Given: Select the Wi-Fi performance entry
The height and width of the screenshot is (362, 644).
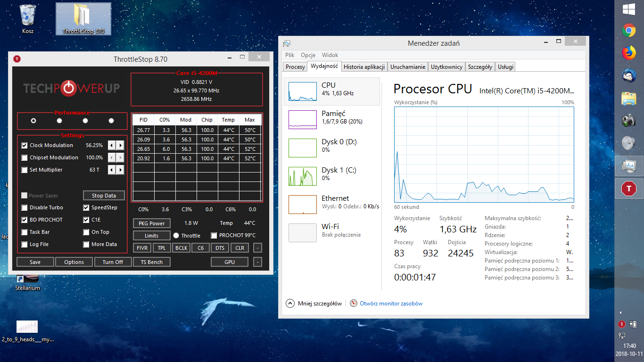Looking at the screenshot, I should [x=332, y=233].
